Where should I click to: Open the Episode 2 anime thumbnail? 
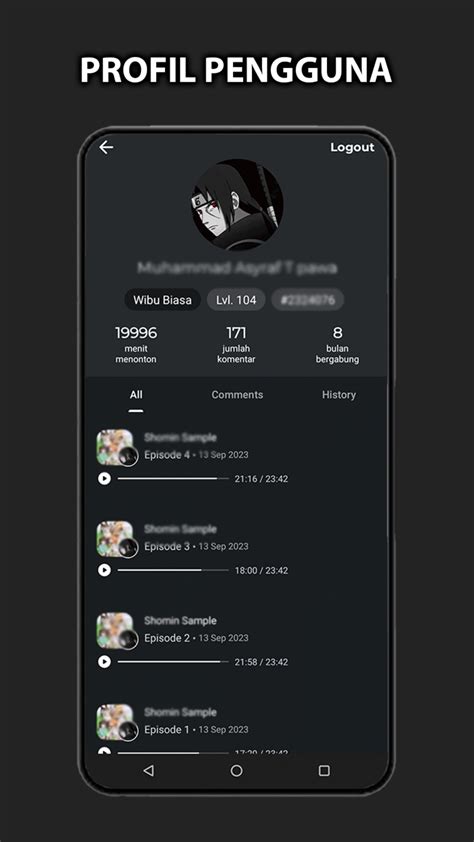pyautogui.click(x=115, y=630)
